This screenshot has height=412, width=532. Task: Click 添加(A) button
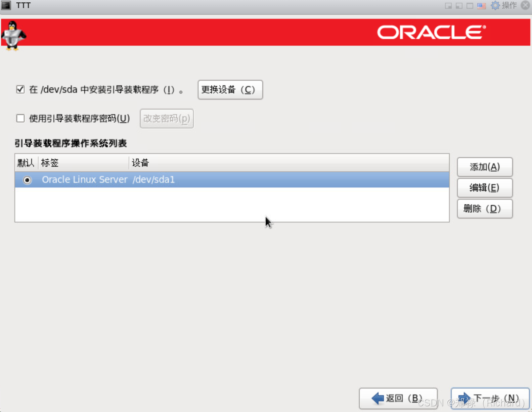coord(485,167)
